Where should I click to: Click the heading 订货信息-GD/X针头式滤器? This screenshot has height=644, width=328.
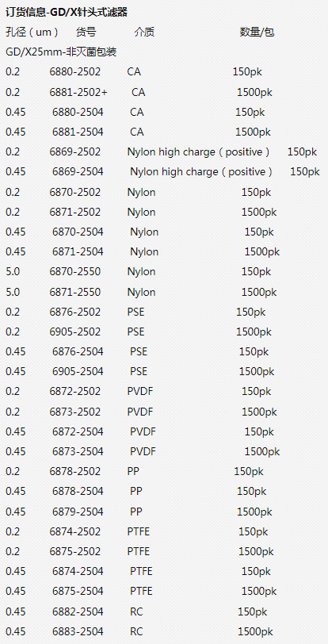(x=67, y=13)
